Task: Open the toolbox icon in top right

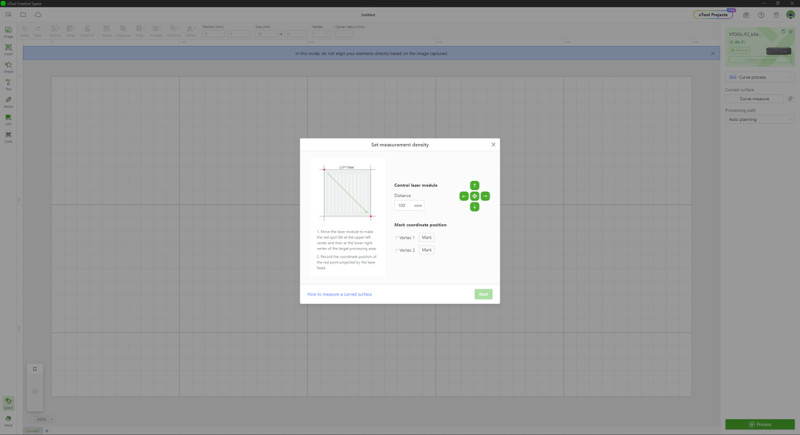Action: [746, 15]
